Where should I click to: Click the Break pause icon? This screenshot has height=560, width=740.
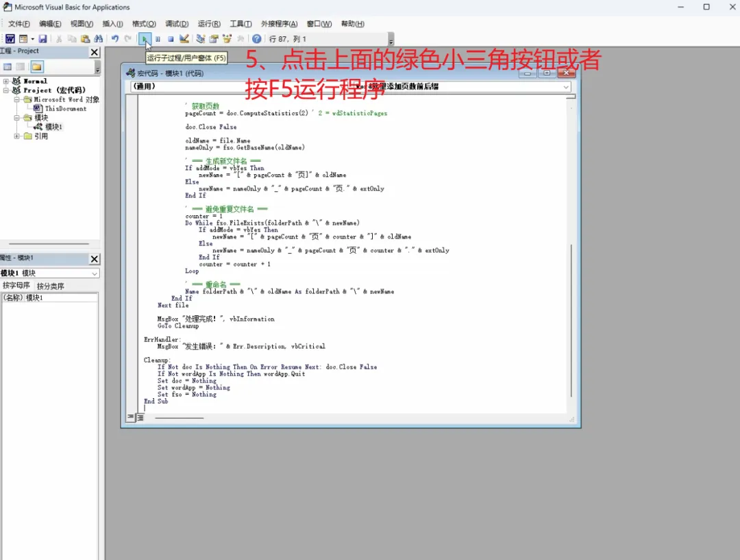click(158, 38)
